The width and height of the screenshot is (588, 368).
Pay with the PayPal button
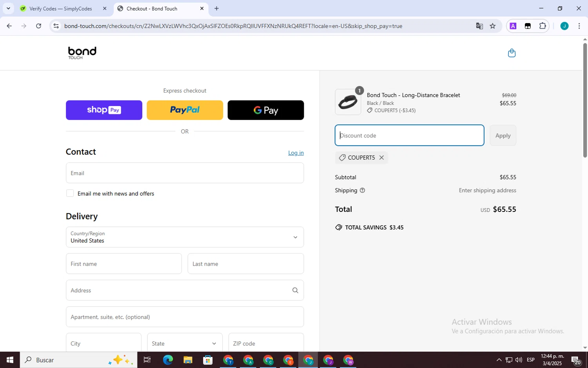click(185, 110)
